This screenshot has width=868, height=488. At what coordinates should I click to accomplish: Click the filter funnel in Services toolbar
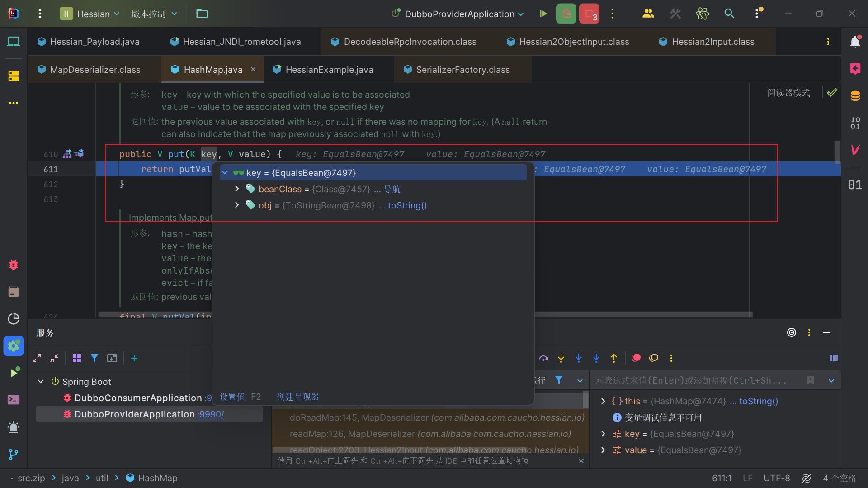[x=94, y=358]
